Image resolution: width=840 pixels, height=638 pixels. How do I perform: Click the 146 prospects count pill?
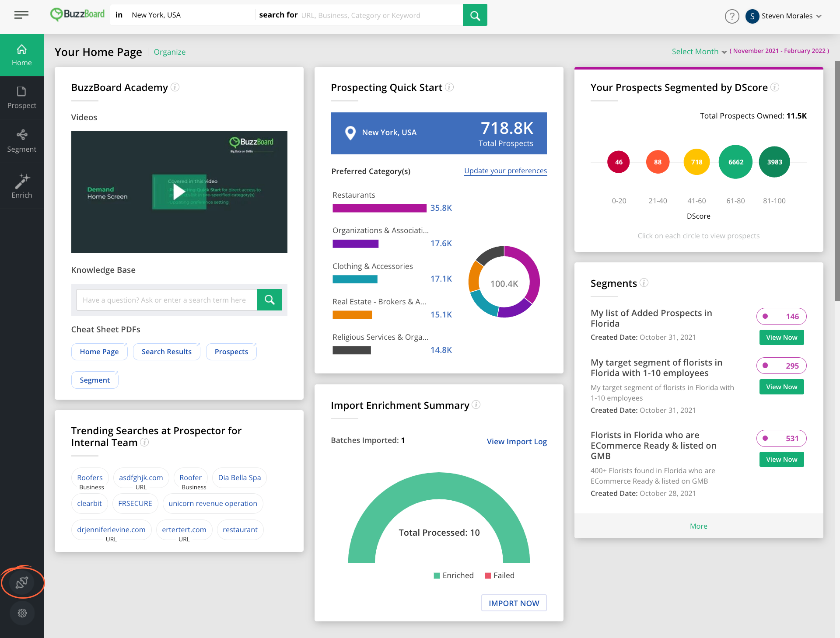click(x=781, y=316)
